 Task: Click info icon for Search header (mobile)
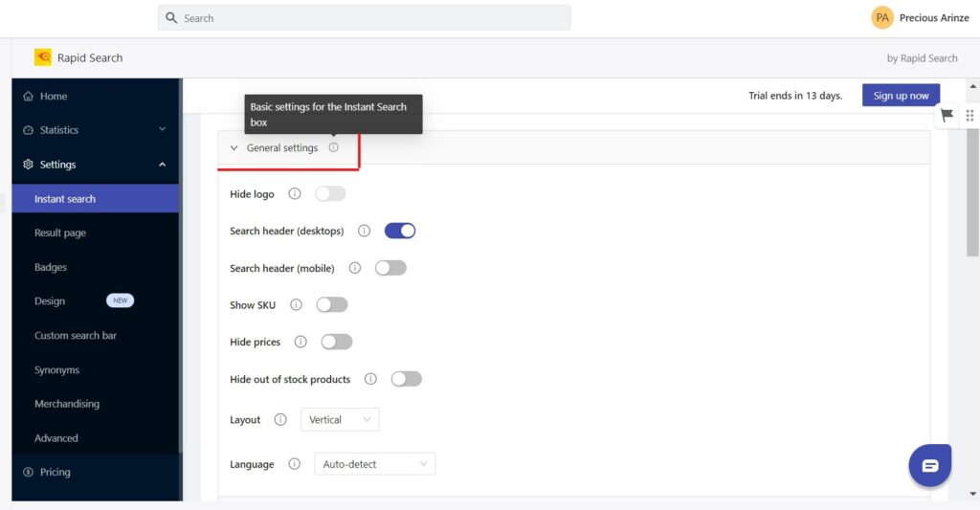click(355, 268)
